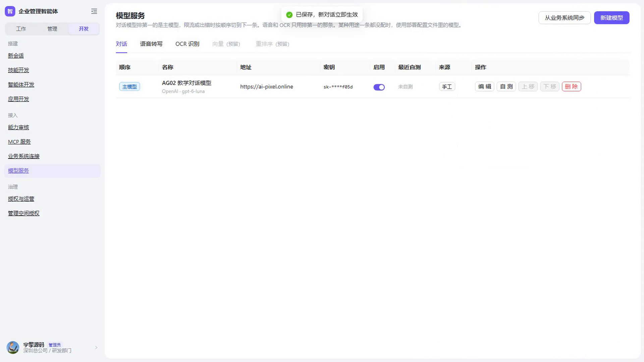644x362 pixels.
Task: Collapse the sidebar with the menu-fold icon
Action: tap(94, 11)
